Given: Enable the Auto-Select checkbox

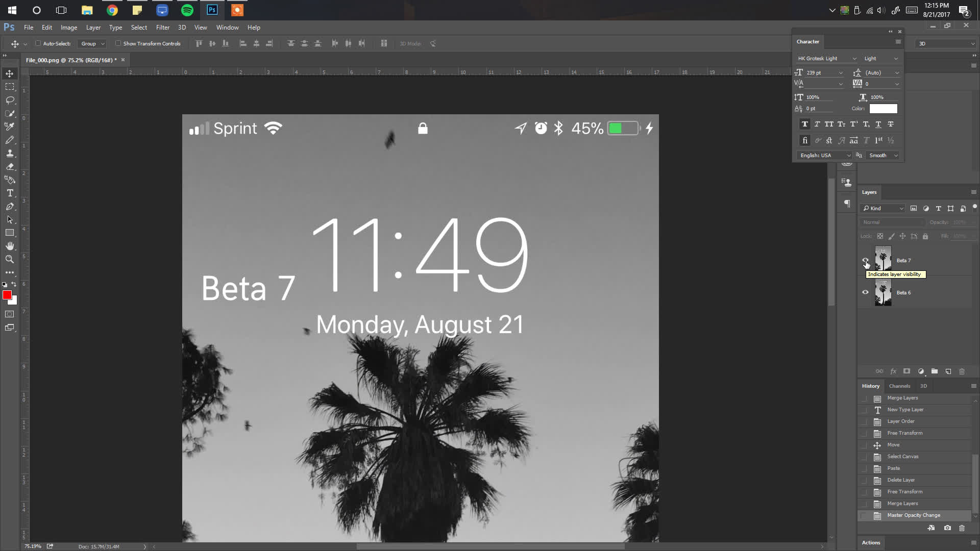Looking at the screenshot, I should (38, 43).
